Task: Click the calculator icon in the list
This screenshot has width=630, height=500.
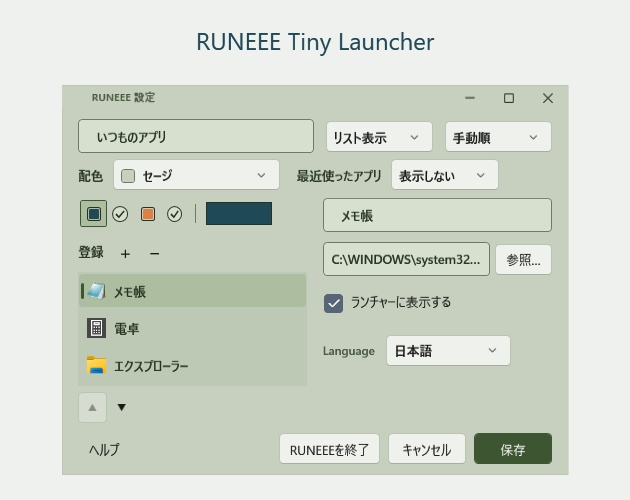Action: [x=96, y=328]
